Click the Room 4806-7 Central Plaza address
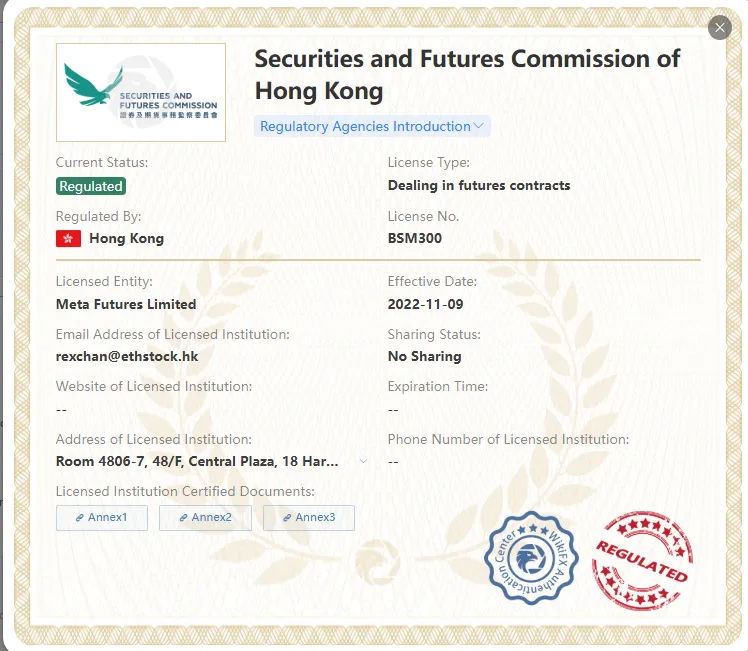Image resolution: width=748 pixels, height=651 pixels. (197, 462)
